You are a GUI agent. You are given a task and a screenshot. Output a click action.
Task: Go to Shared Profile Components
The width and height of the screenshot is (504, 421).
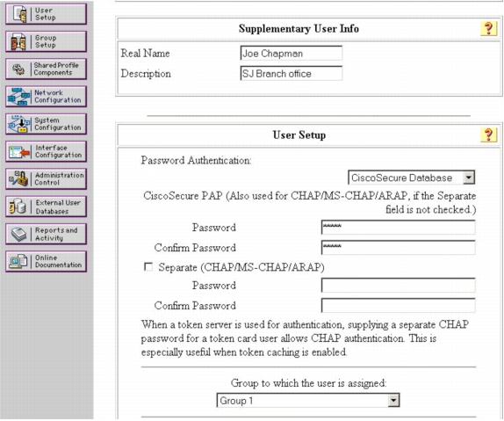coord(46,69)
